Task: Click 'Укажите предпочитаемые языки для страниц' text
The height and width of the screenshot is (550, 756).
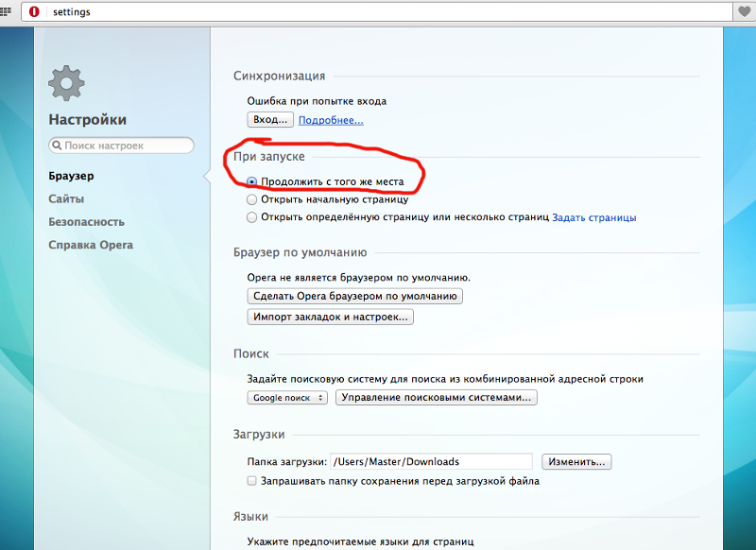Action: tap(361, 541)
